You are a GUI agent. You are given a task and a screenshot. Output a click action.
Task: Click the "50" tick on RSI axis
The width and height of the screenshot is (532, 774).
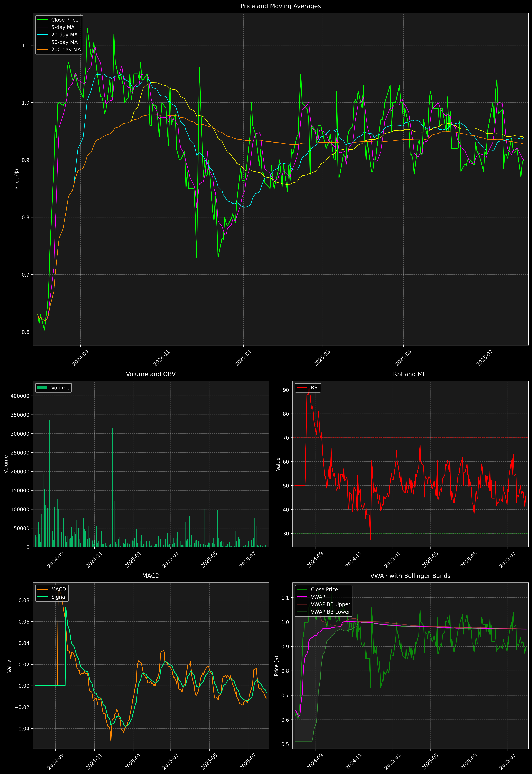pyautogui.click(x=286, y=486)
